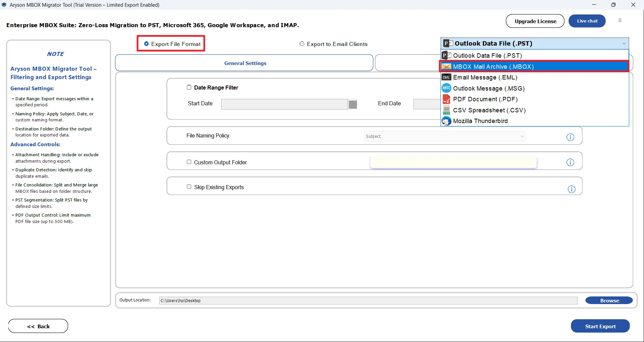Click the Aryson app icon in title bar

4,5
